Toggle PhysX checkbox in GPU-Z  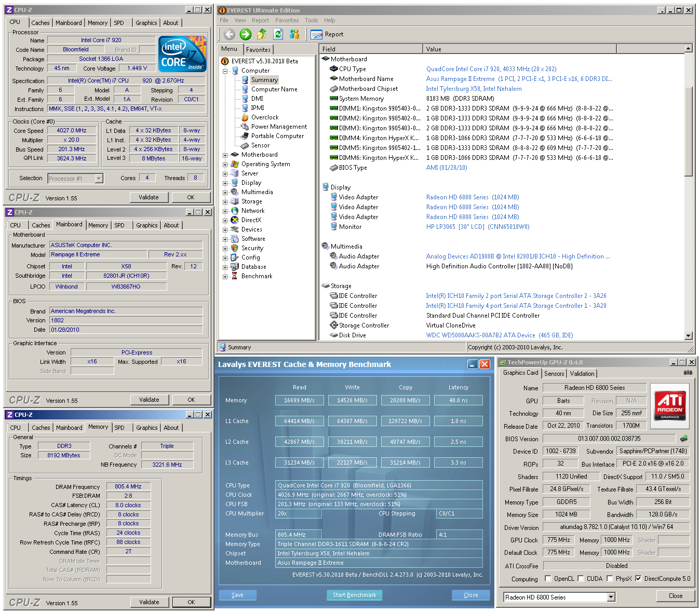tap(610, 578)
